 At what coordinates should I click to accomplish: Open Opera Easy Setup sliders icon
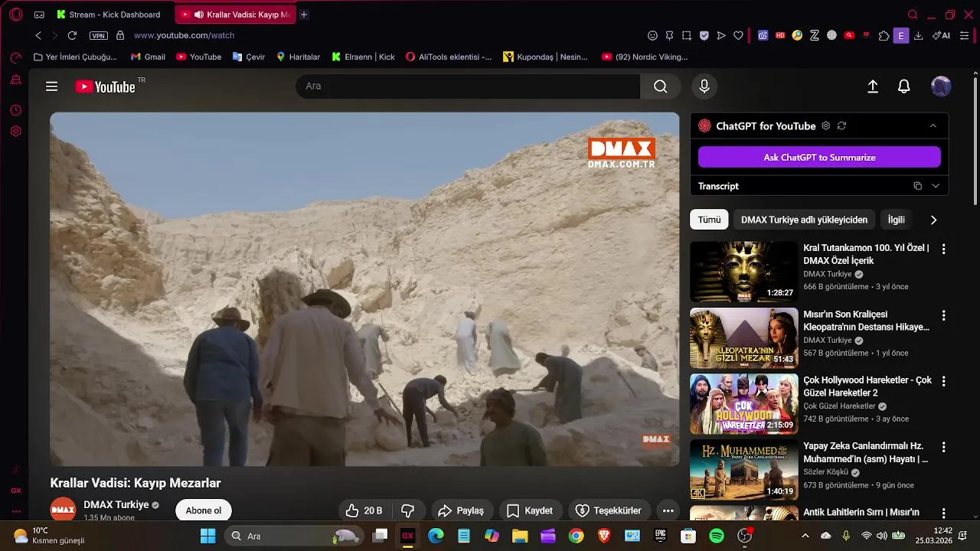965,35
